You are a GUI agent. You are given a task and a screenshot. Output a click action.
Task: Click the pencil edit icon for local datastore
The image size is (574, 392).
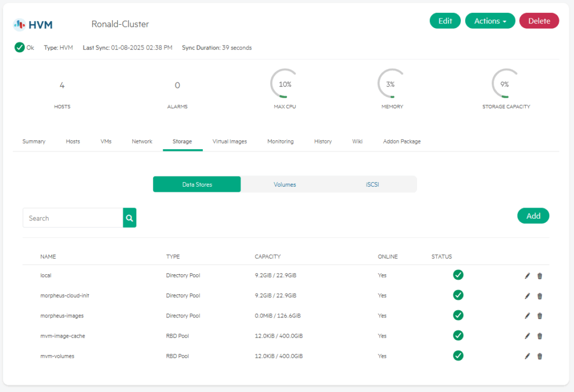point(527,275)
